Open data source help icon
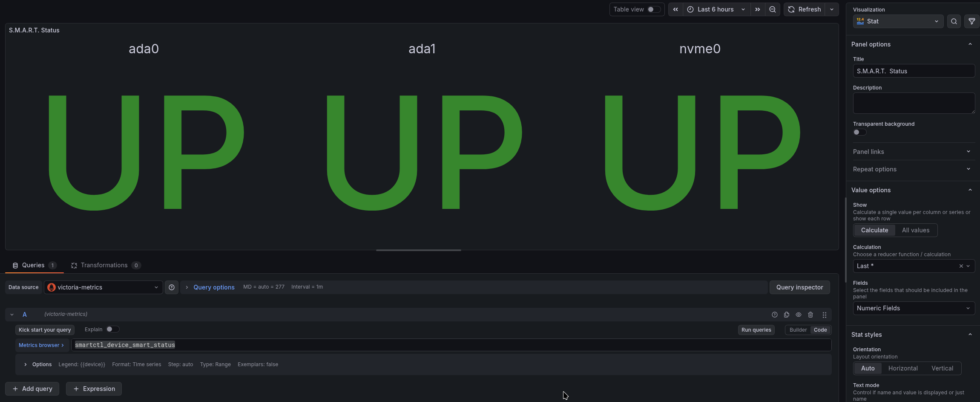 click(x=172, y=287)
